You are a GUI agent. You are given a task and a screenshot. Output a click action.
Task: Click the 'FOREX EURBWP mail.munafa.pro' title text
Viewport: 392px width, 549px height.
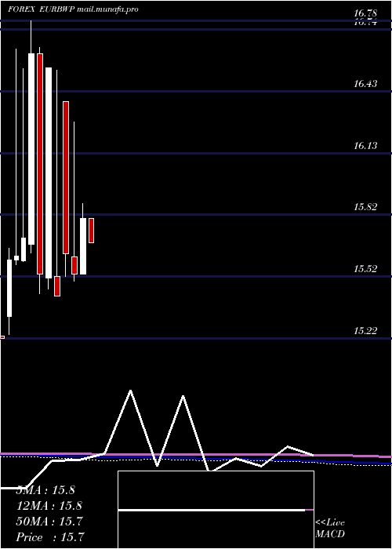[x=73, y=9]
